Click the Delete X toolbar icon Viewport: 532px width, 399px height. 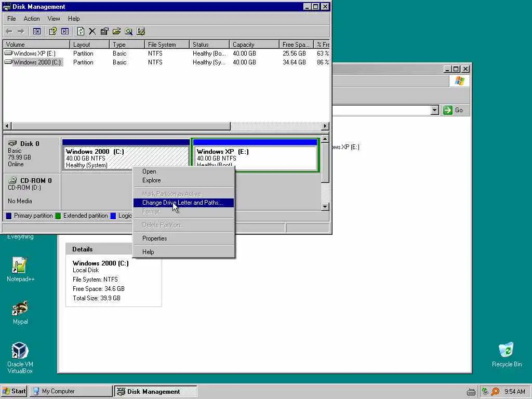click(92, 32)
